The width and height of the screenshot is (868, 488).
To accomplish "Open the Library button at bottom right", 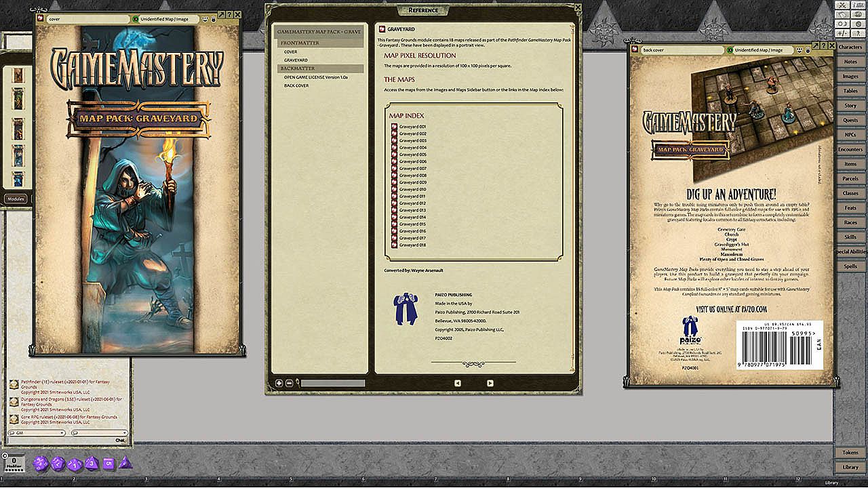I will (x=850, y=467).
